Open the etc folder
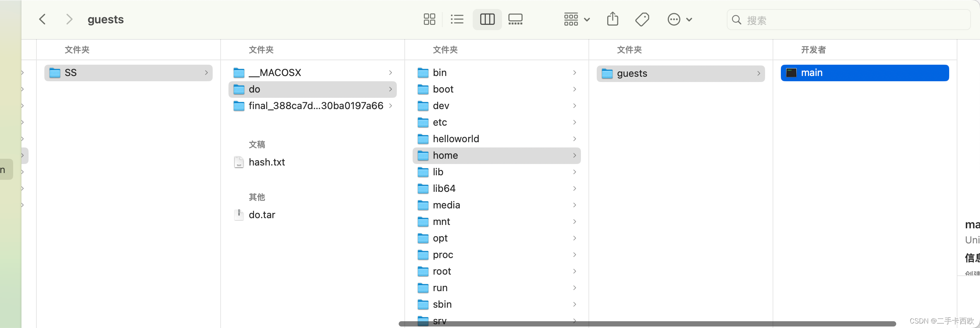Viewport: 980px width, 328px height. point(496,122)
